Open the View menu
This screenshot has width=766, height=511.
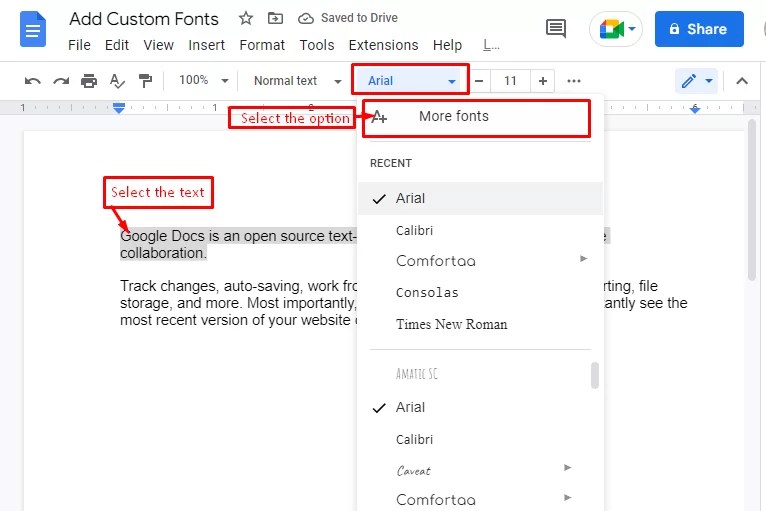pyautogui.click(x=158, y=45)
